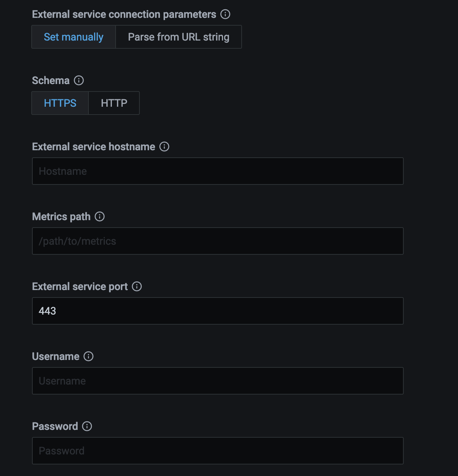Focus the Username text box
The height and width of the screenshot is (476, 458).
click(x=218, y=381)
